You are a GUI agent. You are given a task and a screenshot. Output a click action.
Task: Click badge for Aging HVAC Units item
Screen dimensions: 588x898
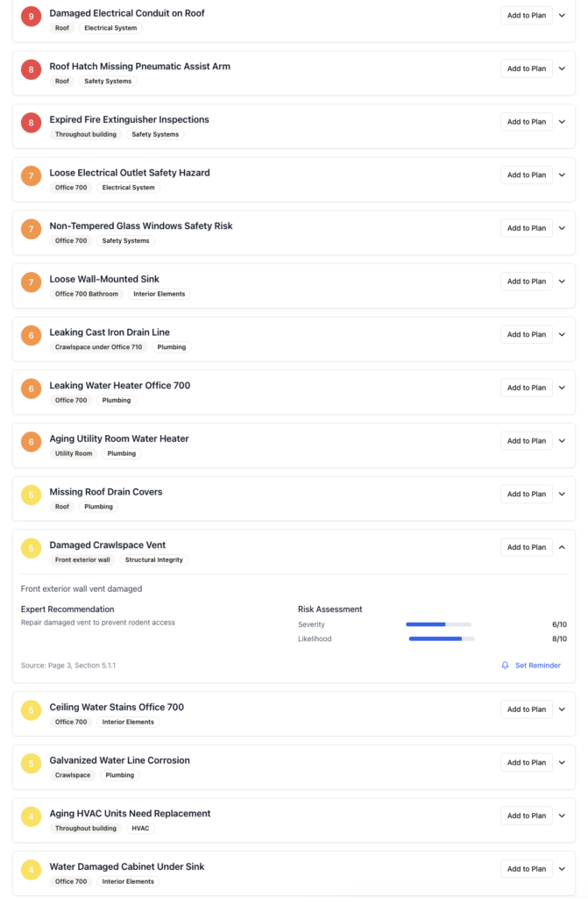tap(32, 817)
